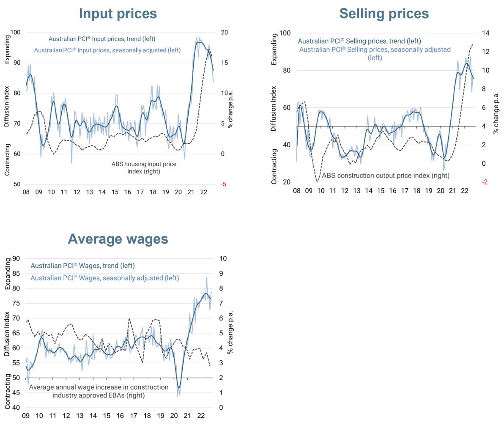Click the "Input prices" chart title
The width and height of the screenshot is (504, 425).
click(x=118, y=14)
